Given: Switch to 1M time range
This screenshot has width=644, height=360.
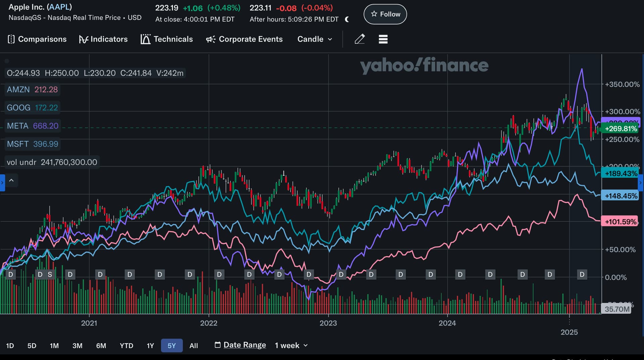Looking at the screenshot, I should tap(54, 346).
